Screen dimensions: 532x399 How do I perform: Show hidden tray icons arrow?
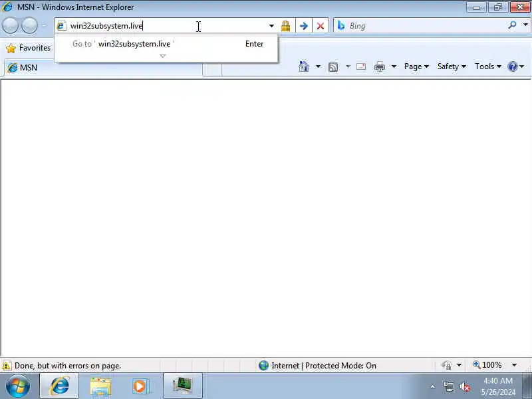click(x=433, y=386)
